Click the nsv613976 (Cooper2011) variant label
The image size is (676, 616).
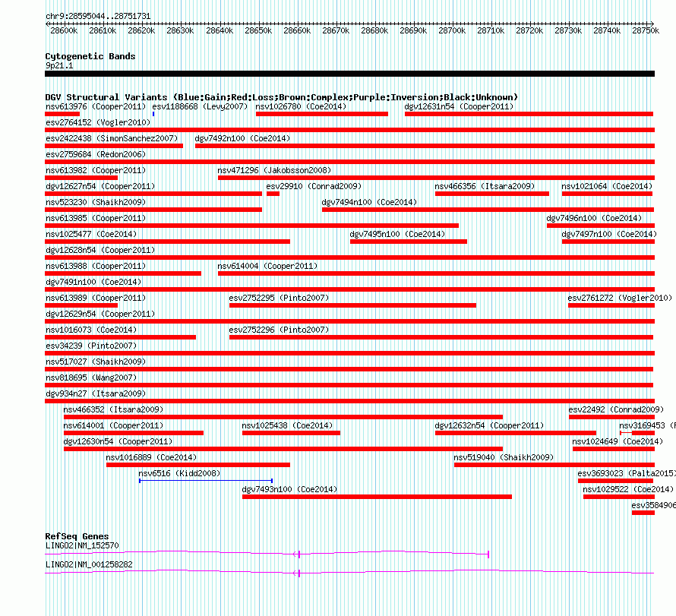coord(96,106)
